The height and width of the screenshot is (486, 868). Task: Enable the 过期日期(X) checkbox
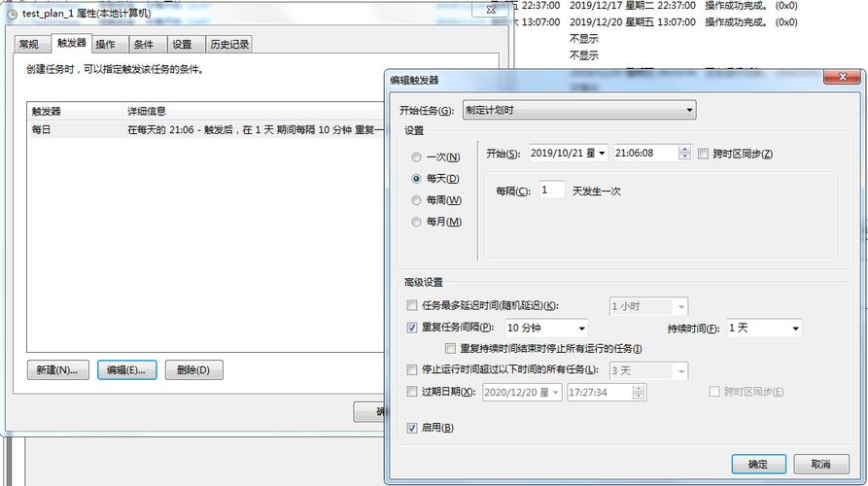[412, 392]
